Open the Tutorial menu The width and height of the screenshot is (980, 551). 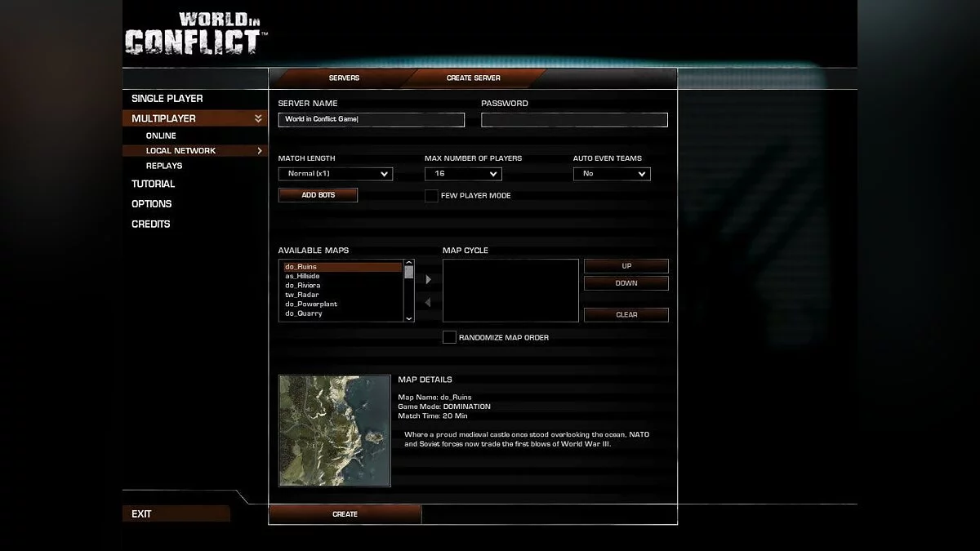[154, 184]
